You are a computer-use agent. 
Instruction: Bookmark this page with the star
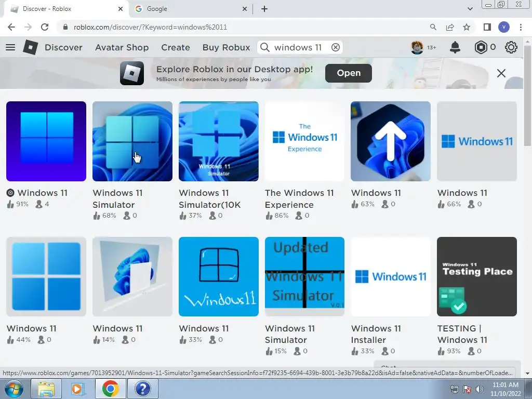click(467, 27)
